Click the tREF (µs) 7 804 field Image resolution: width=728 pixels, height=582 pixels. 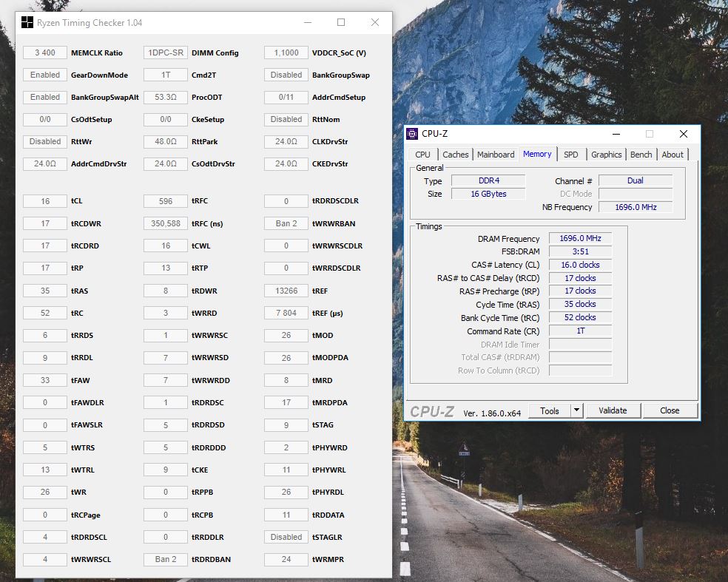tap(286, 313)
